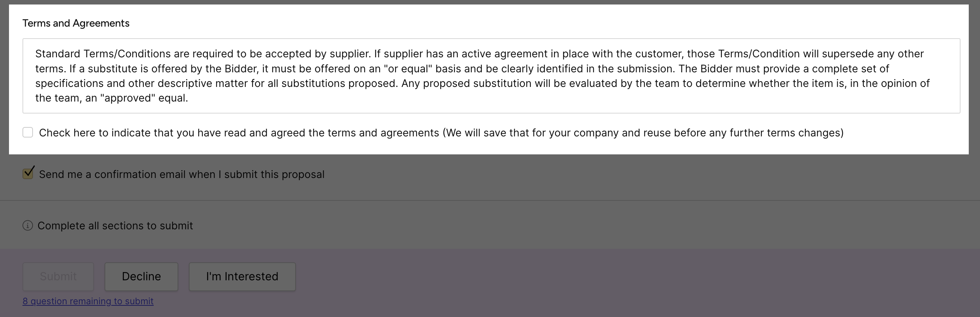Click the 'Complete all sections to submit' message

coord(115,226)
